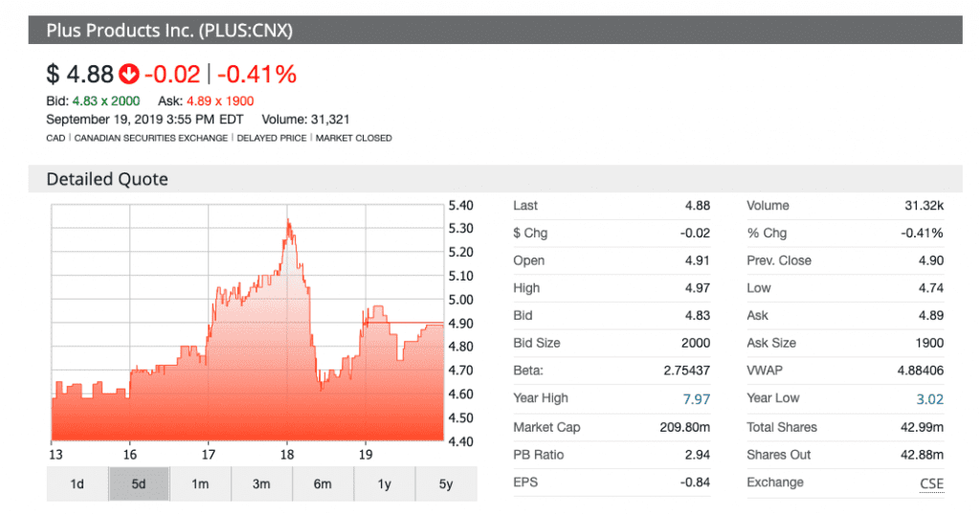Click the large $4.88 price

[79, 74]
